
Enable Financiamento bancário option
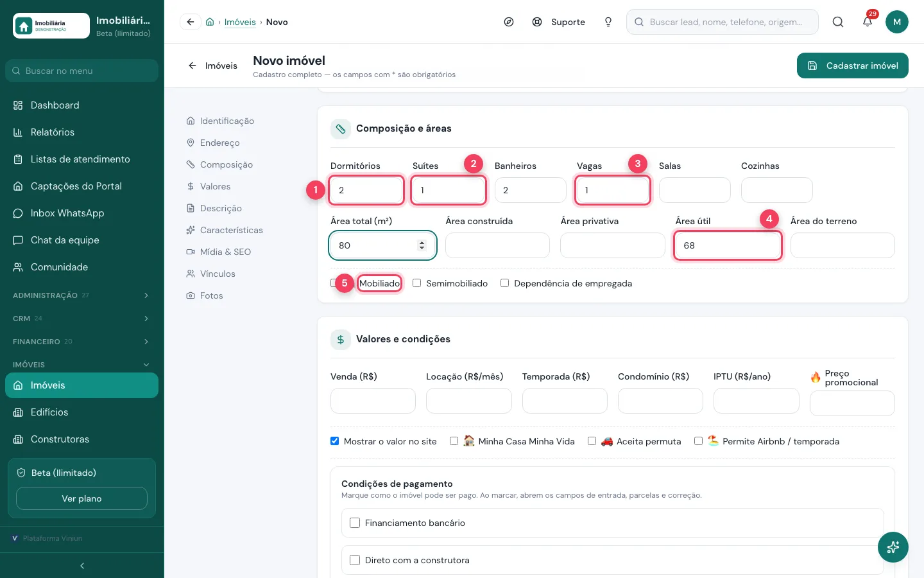coord(355,523)
